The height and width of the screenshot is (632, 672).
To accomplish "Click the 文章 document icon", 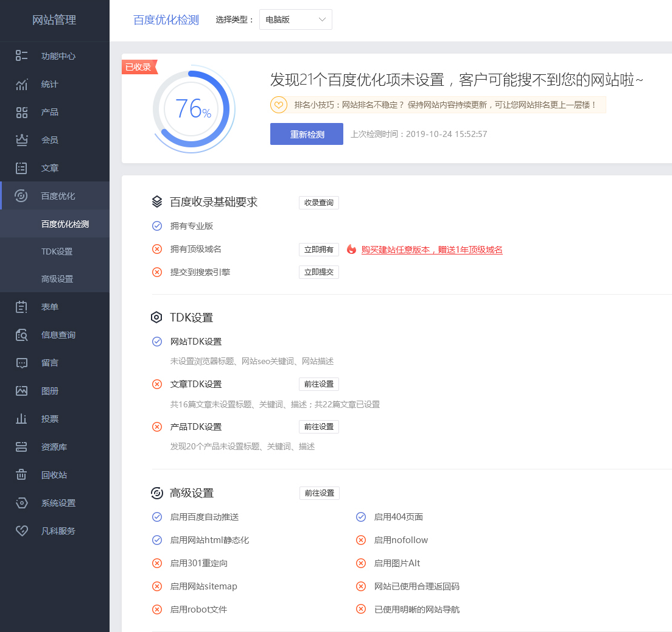I will click(21, 168).
